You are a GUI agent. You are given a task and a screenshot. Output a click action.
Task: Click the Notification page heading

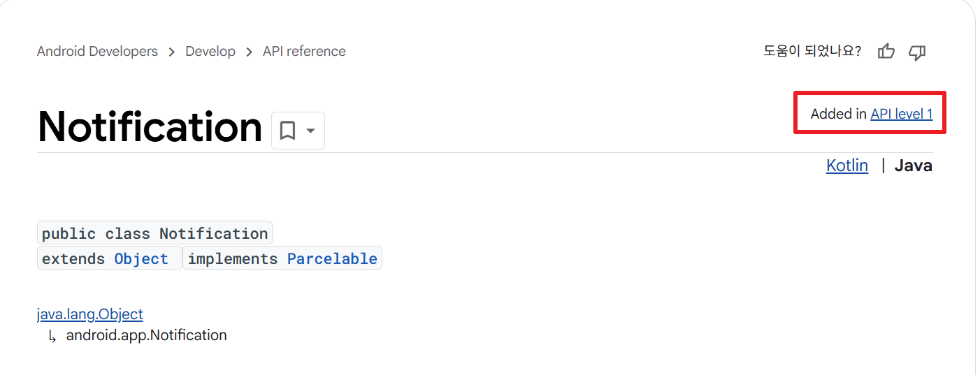point(150,127)
